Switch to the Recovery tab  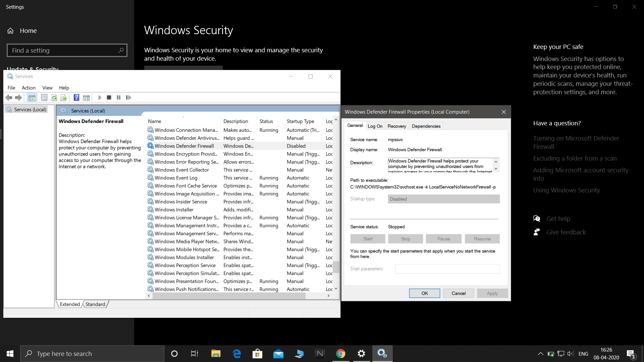pos(397,126)
